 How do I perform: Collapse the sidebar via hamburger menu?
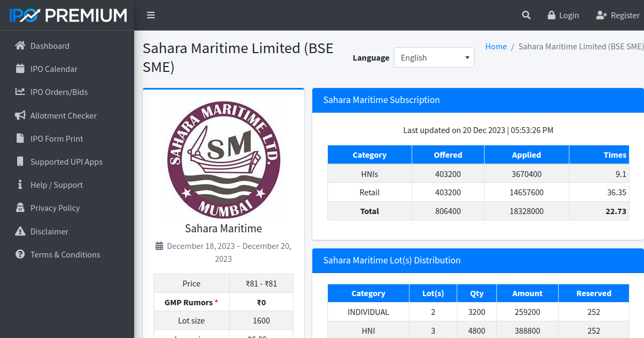pos(150,15)
